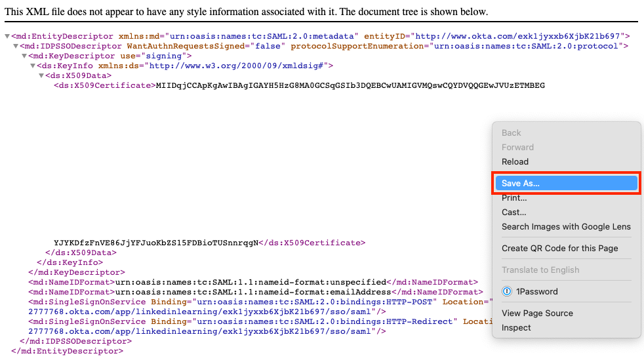Choose Search Images with Google Lens
Viewport: 644px width, 364px height.
pyautogui.click(x=566, y=227)
